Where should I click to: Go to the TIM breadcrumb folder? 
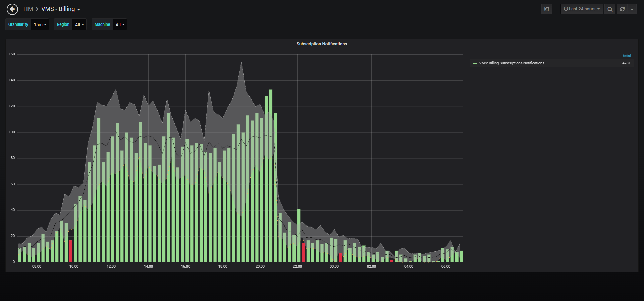(28, 9)
